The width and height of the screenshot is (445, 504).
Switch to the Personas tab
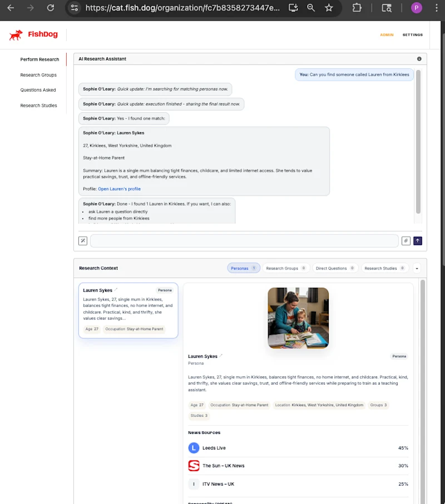(x=244, y=268)
